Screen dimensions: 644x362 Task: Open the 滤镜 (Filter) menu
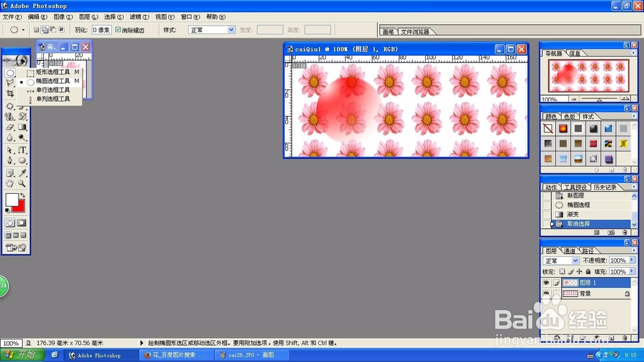pos(139,17)
